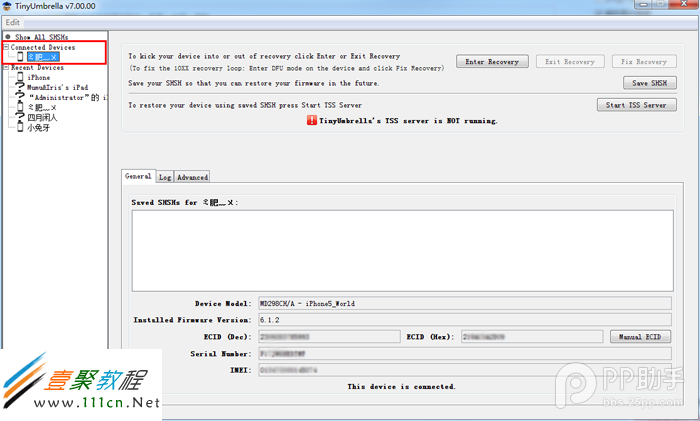Click the ECID (Hex) field
The width and height of the screenshot is (700, 421).
[532, 337]
